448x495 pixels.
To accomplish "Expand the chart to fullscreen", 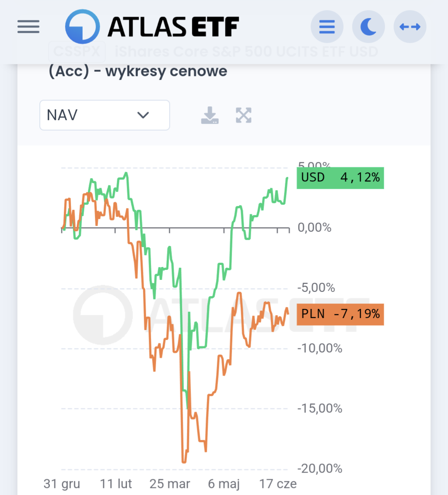I will 244,115.
